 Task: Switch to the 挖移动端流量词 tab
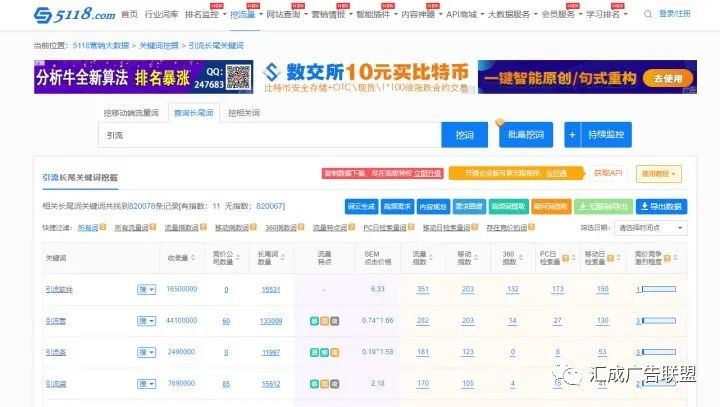tap(131, 113)
